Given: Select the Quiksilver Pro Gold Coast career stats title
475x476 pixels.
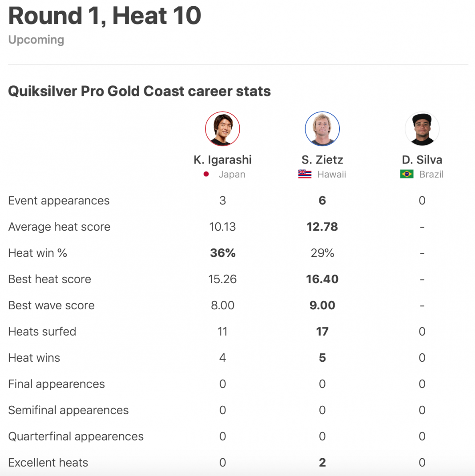Looking at the screenshot, I should [x=139, y=91].
